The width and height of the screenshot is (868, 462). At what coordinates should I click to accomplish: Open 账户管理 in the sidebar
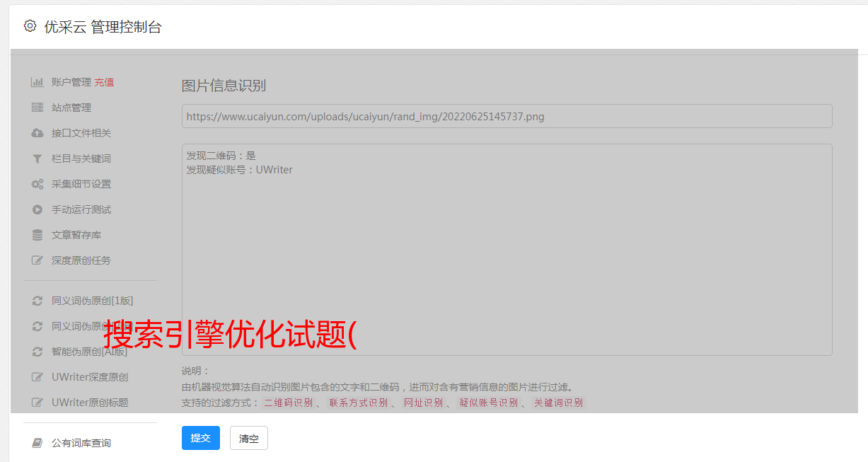(x=71, y=82)
